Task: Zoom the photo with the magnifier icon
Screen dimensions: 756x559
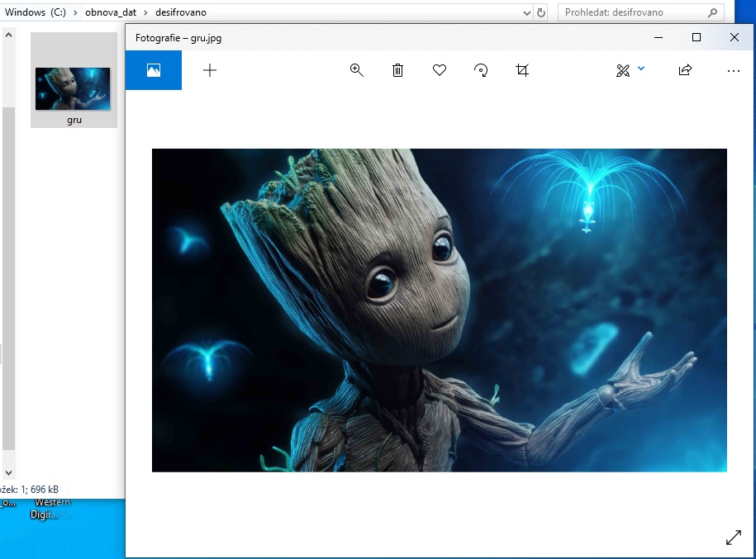Action: (357, 70)
